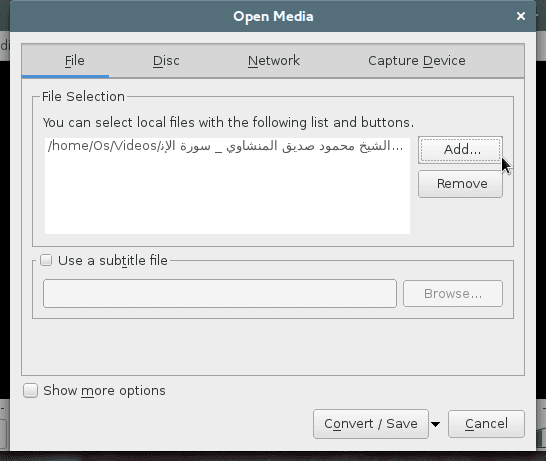Select the Capture Device tab

pos(417,61)
